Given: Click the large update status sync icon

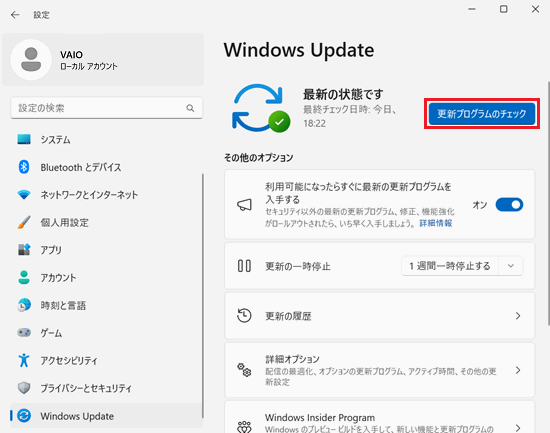Looking at the screenshot, I should (x=261, y=108).
